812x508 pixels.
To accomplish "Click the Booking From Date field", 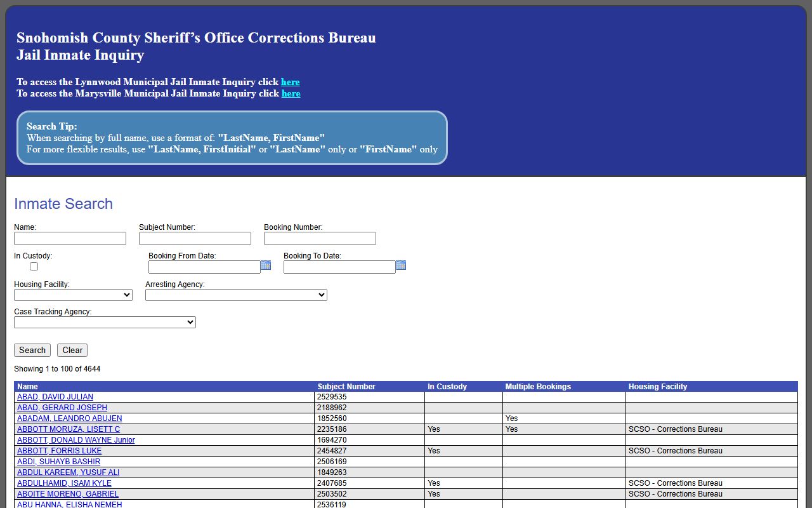I will (204, 267).
